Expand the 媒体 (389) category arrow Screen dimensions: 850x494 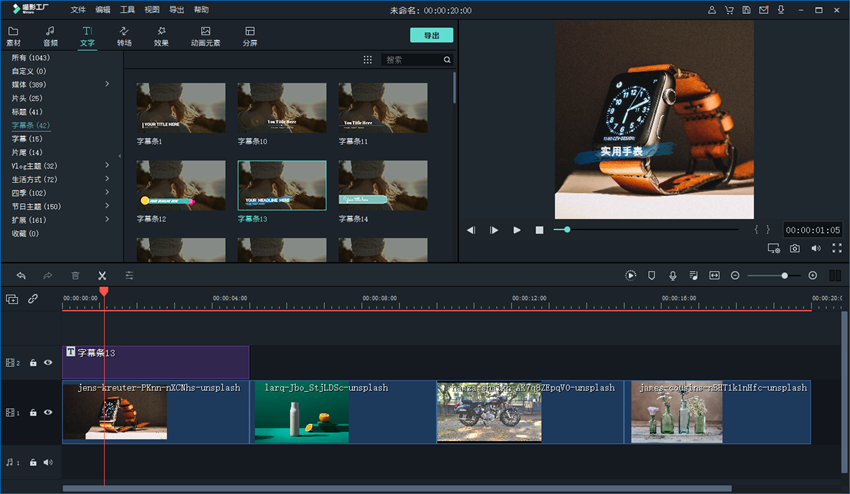[x=107, y=84]
